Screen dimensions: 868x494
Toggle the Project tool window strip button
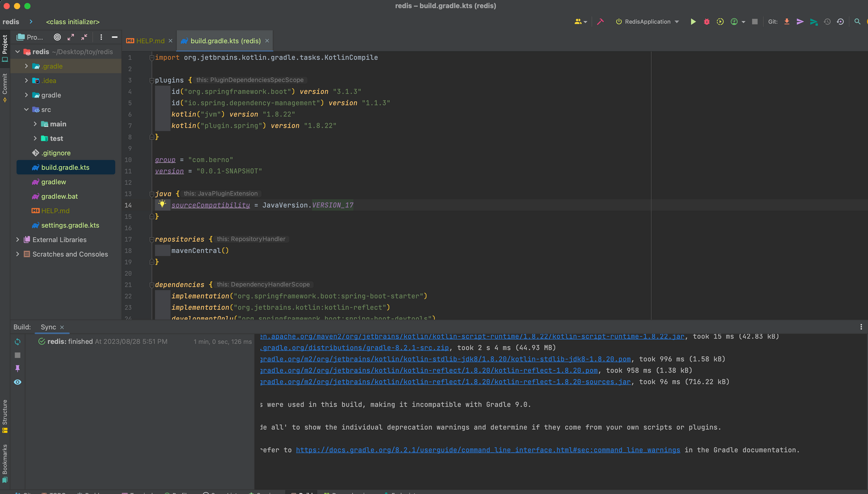tap(5, 48)
